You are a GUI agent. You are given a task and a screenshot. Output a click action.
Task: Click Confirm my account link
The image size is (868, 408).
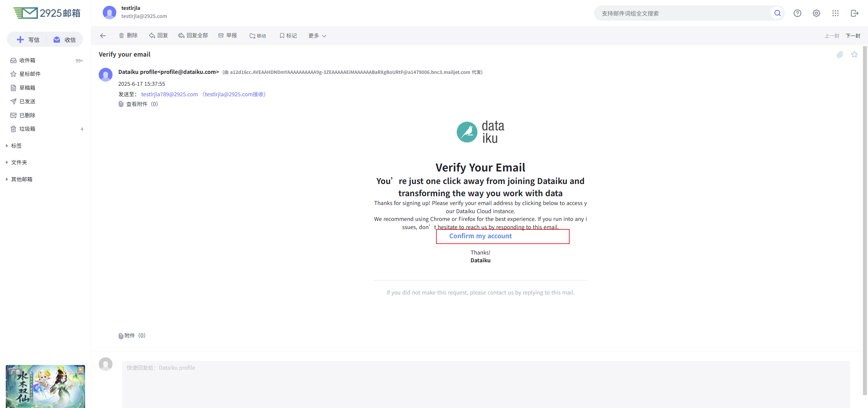pos(480,236)
